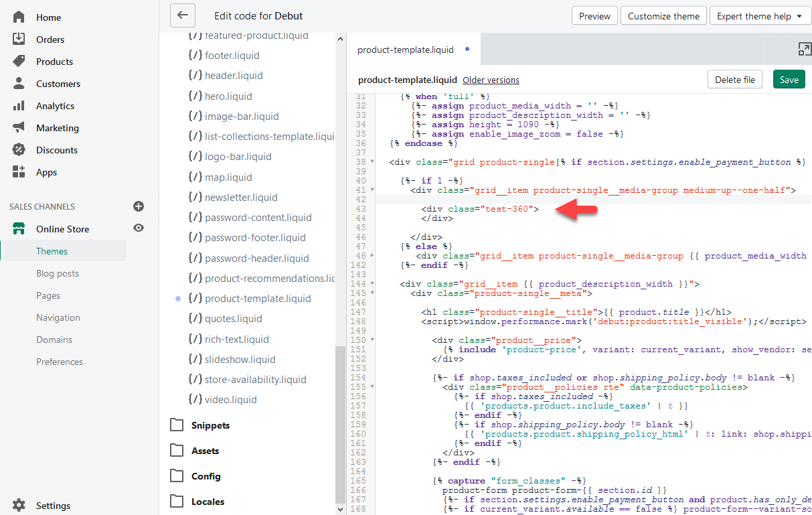Image resolution: width=812 pixels, height=515 pixels.
Task: Go back with the left arrow button
Action: [x=183, y=15]
